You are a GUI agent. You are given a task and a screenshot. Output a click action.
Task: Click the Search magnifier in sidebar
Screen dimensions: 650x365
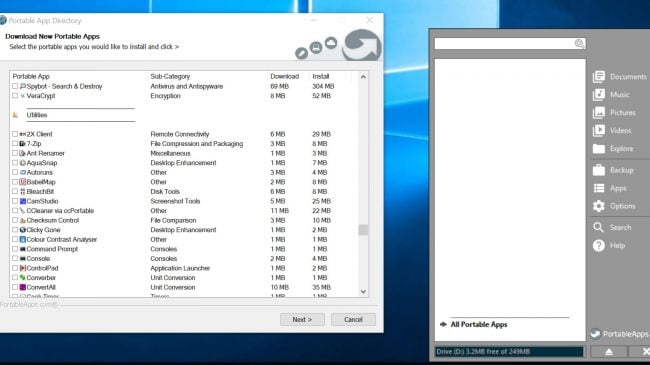click(598, 227)
